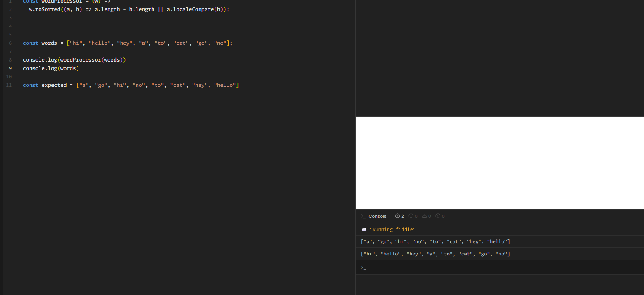Click the 'const expected' declaration line
The height and width of the screenshot is (295, 644).
[131, 85]
